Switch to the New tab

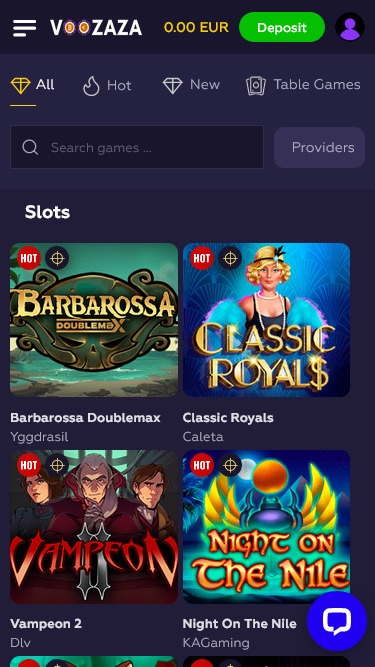[x=191, y=85]
